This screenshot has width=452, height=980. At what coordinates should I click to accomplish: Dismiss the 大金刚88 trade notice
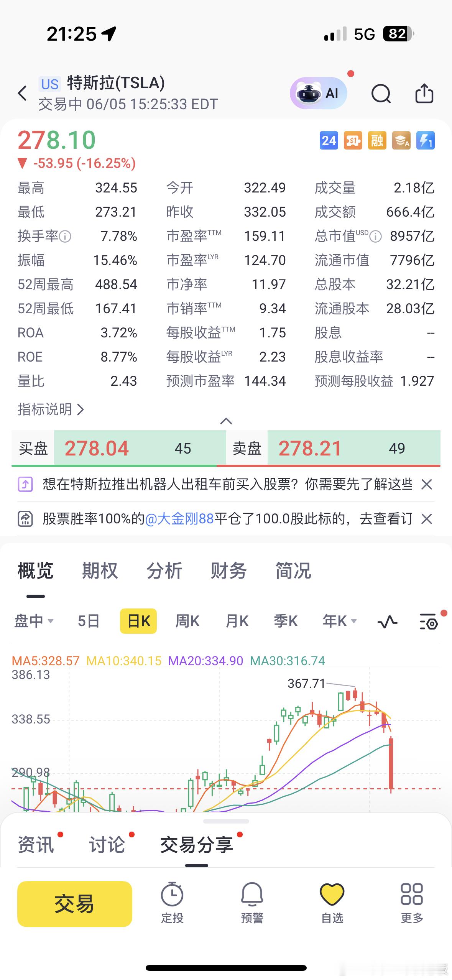[427, 519]
